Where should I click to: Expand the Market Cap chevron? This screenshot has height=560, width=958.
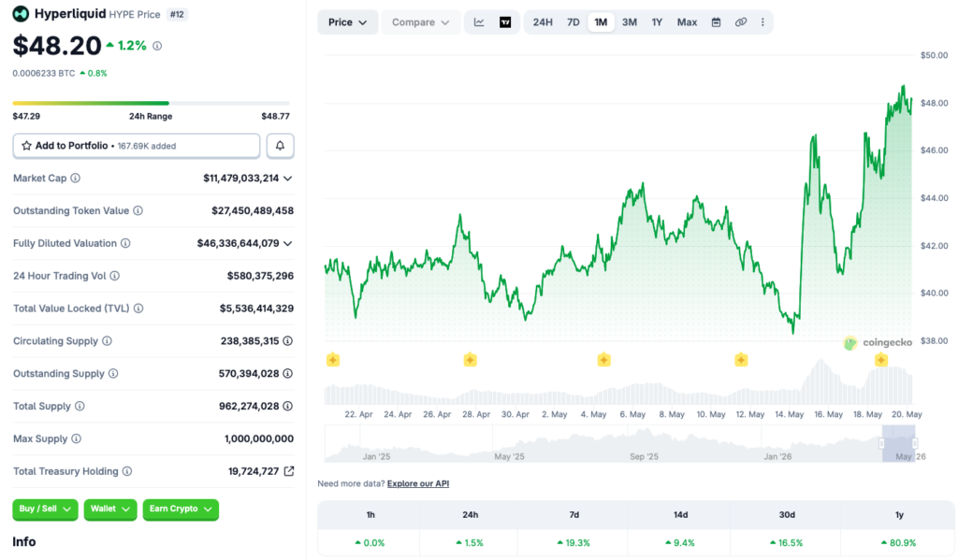[x=288, y=179]
